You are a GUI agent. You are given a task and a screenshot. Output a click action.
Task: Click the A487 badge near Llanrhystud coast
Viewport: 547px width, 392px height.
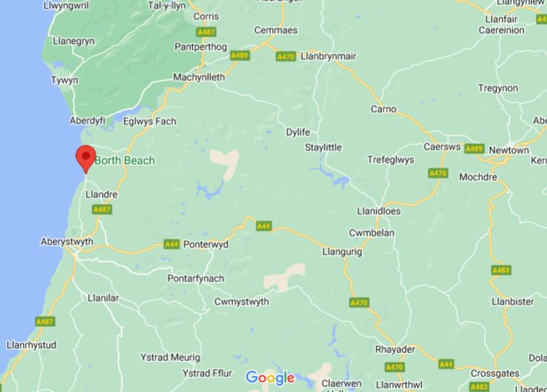coord(45,322)
